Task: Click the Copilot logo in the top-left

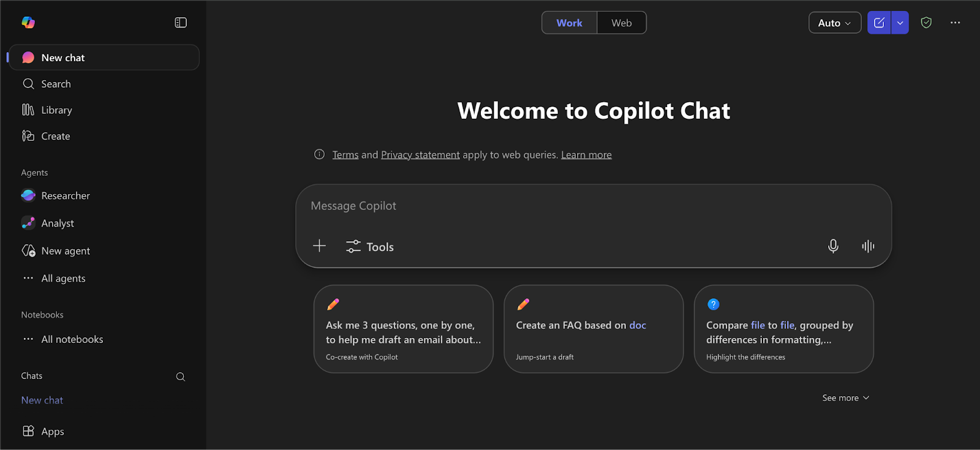Action: 28,23
